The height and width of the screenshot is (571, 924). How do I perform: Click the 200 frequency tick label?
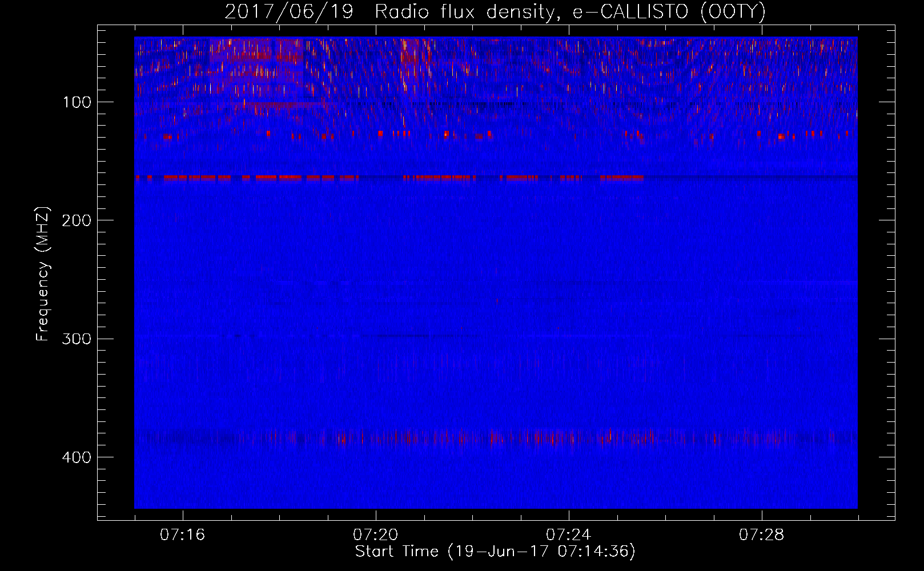[x=76, y=220]
